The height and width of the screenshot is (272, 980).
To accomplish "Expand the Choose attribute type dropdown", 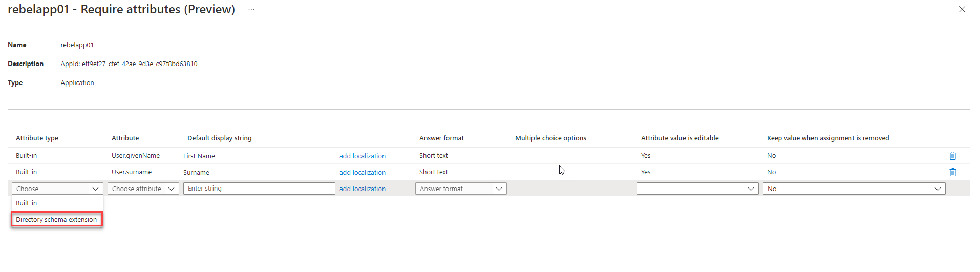I will (x=57, y=189).
